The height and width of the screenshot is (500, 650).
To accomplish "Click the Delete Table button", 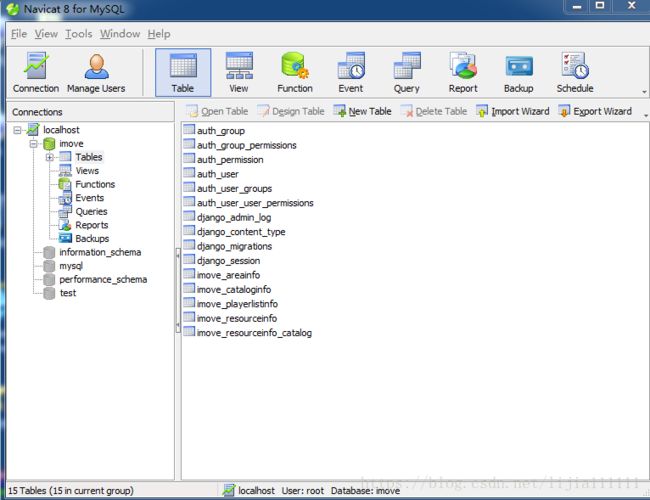I will (x=434, y=111).
